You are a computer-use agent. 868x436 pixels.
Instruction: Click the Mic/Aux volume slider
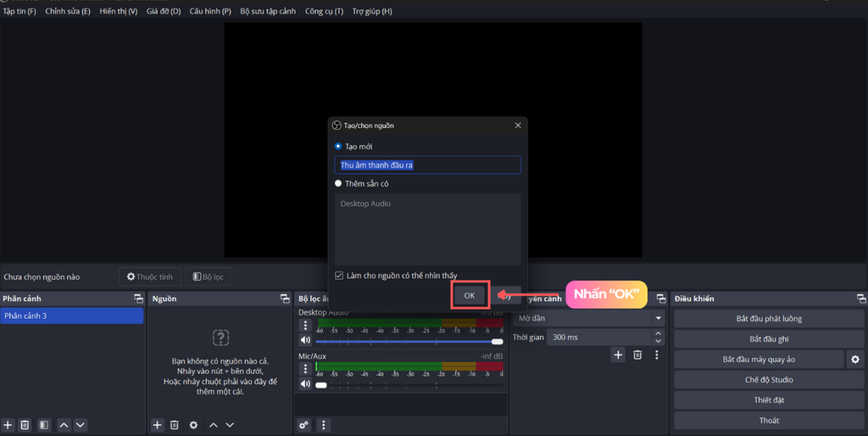[x=409, y=384]
